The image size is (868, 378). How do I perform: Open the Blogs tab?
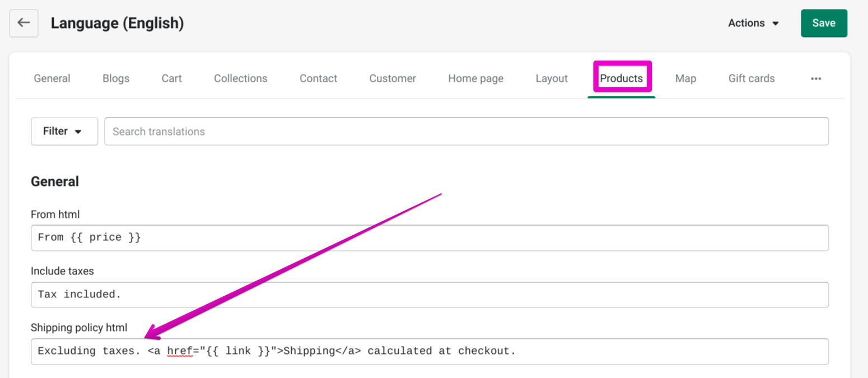(116, 78)
